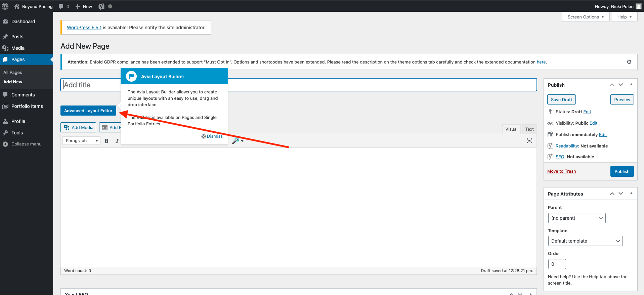
Task: Toggle distraction-free fullscreen editor
Action: [529, 141]
